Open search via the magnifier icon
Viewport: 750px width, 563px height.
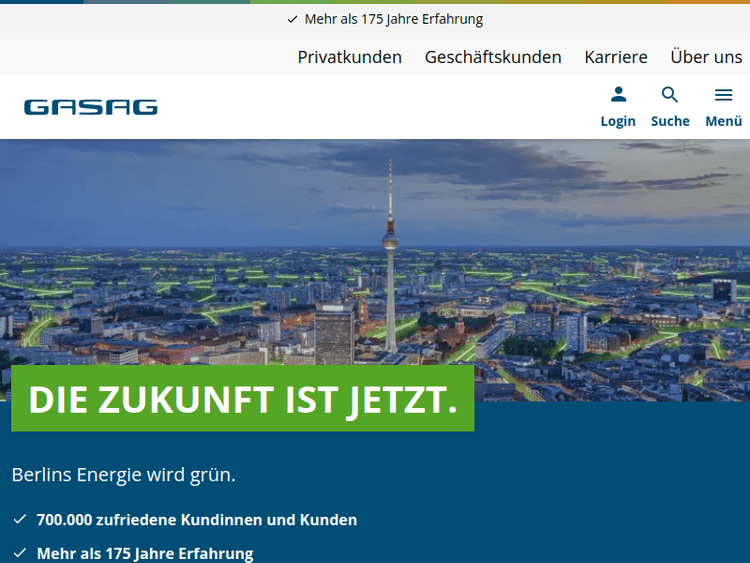[x=670, y=95]
